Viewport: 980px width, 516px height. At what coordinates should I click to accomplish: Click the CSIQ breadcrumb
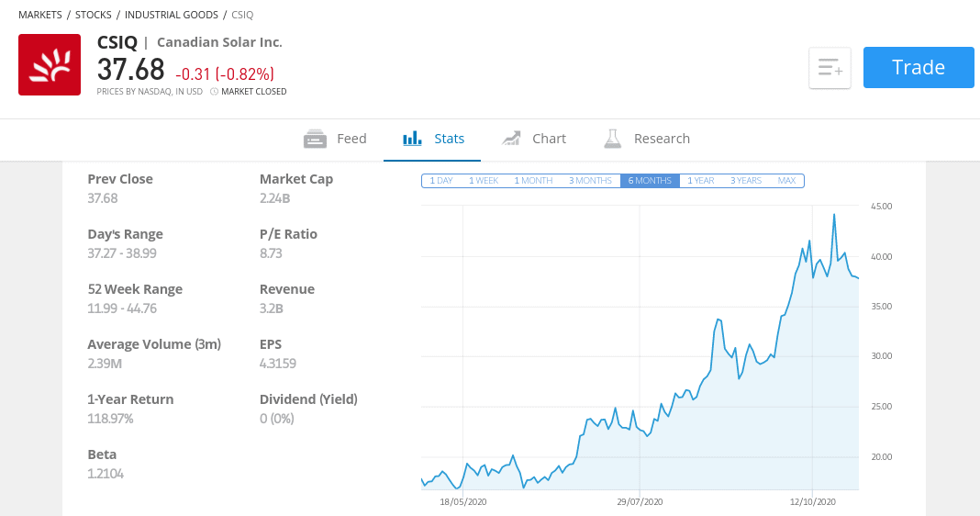tap(242, 15)
